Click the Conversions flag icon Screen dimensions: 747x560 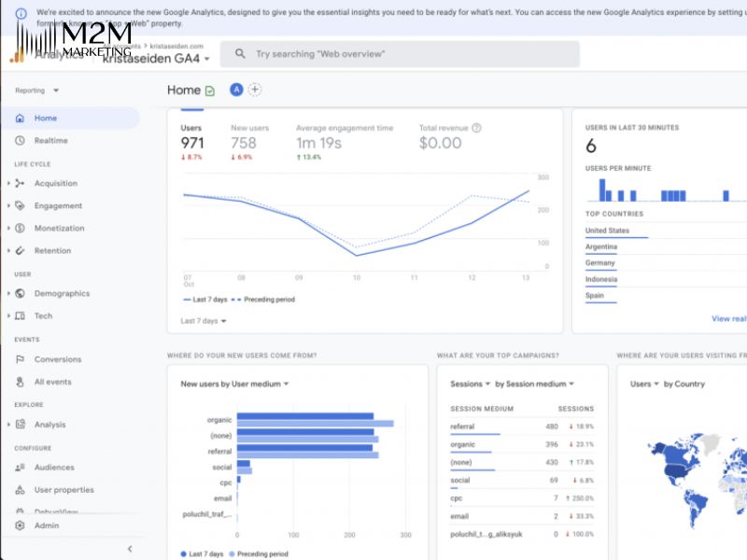(x=20, y=359)
